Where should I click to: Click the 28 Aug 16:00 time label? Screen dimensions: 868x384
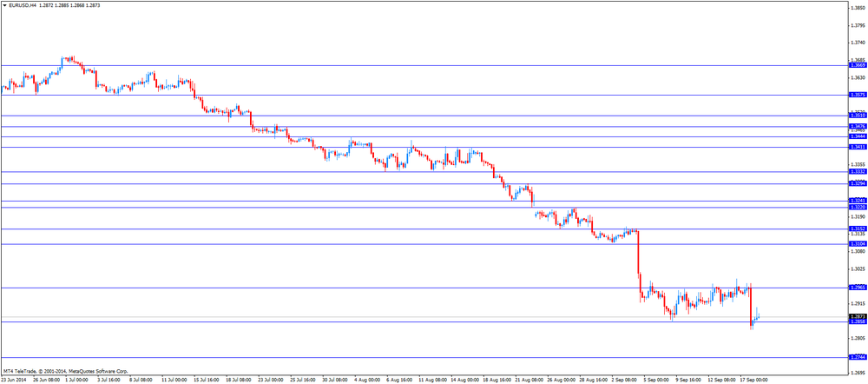click(x=594, y=381)
